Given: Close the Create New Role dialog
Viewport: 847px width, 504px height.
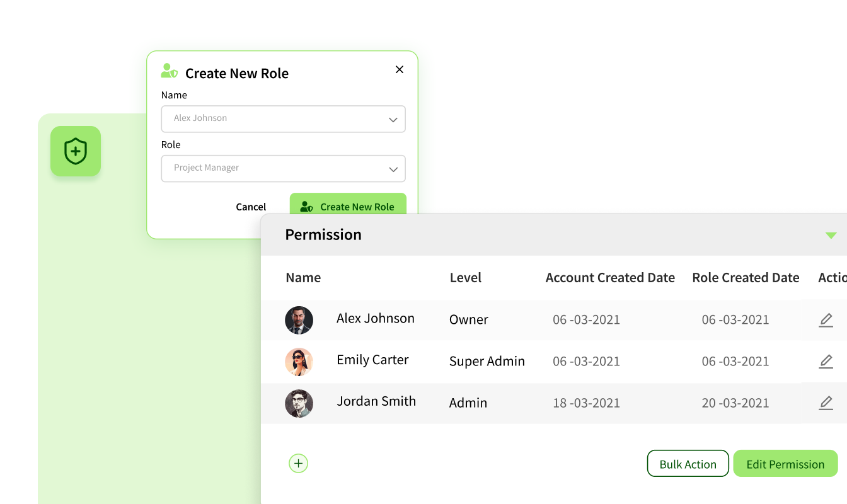Looking at the screenshot, I should 400,69.
